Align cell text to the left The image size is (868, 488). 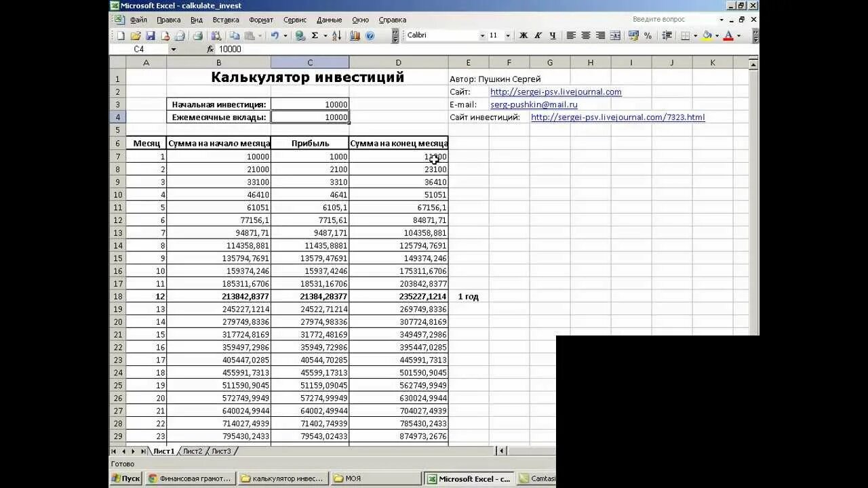(571, 35)
